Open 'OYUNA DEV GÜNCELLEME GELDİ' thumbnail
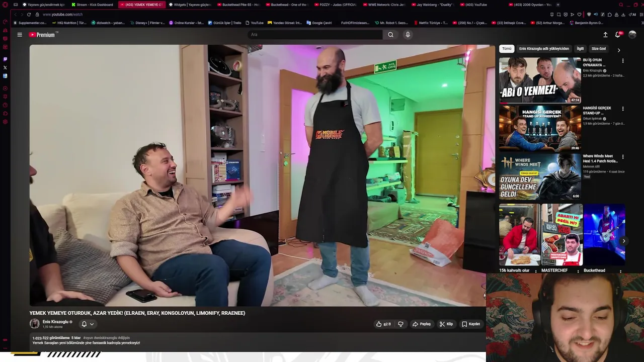The height and width of the screenshot is (362, 644). [540, 176]
